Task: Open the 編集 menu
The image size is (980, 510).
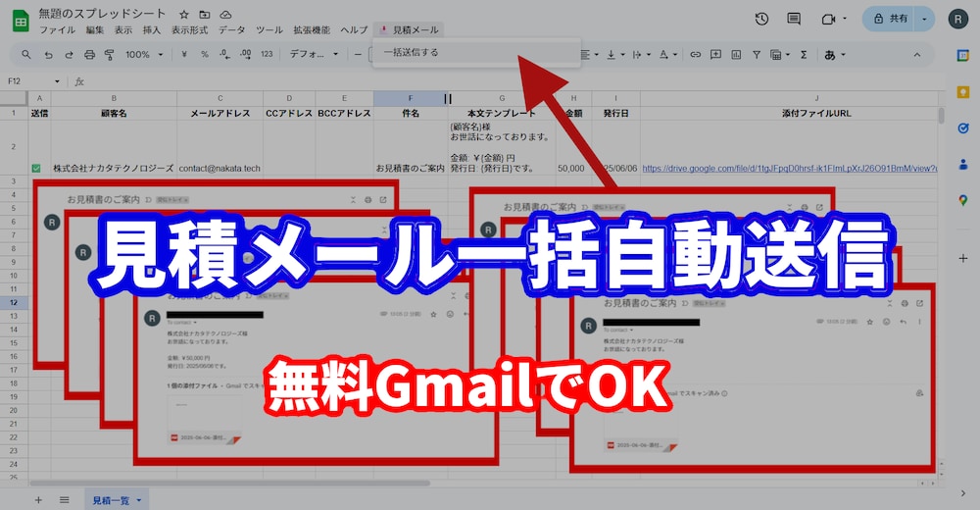Action: coord(95,30)
